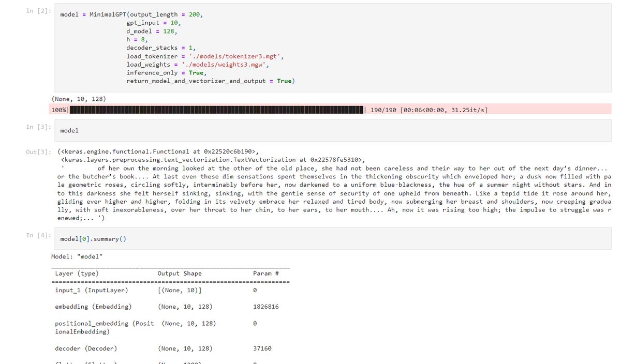Click the 100% progress bar
The image size is (621, 364).
click(217, 110)
